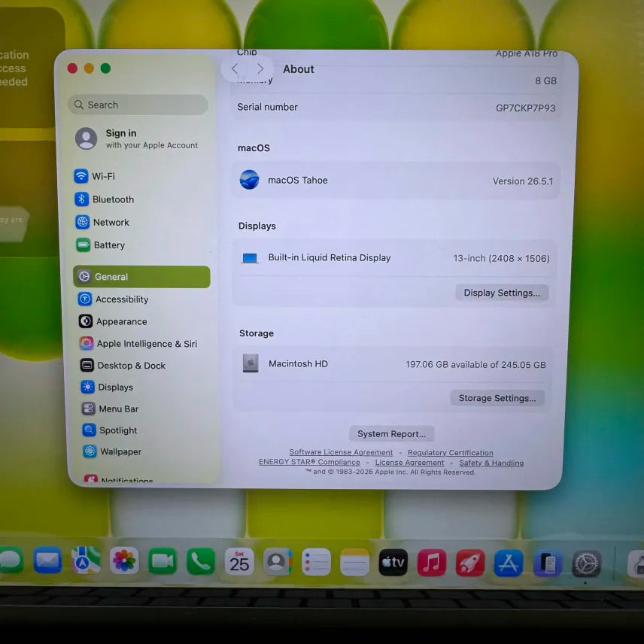This screenshot has height=644, width=644.
Task: Open Maps from the Dock
Action: click(x=86, y=560)
